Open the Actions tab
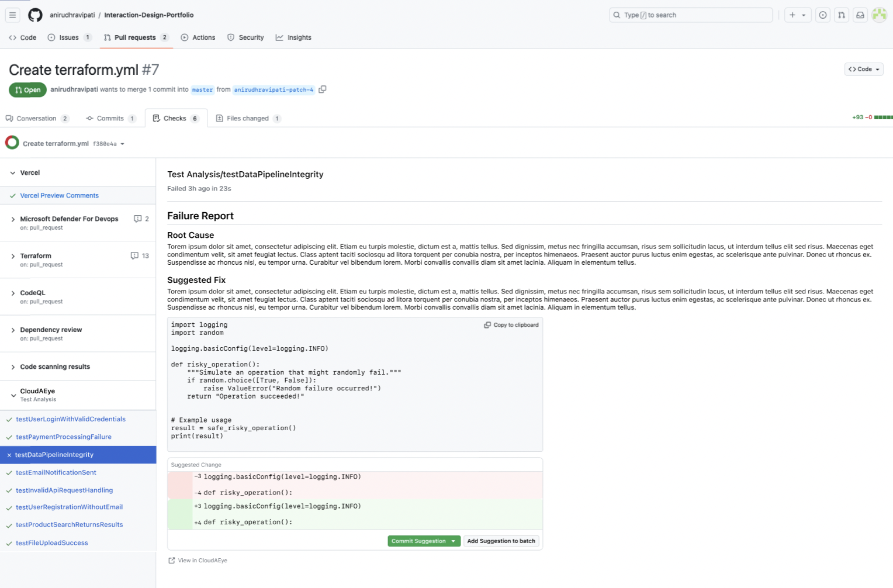The image size is (893, 588). click(x=198, y=37)
